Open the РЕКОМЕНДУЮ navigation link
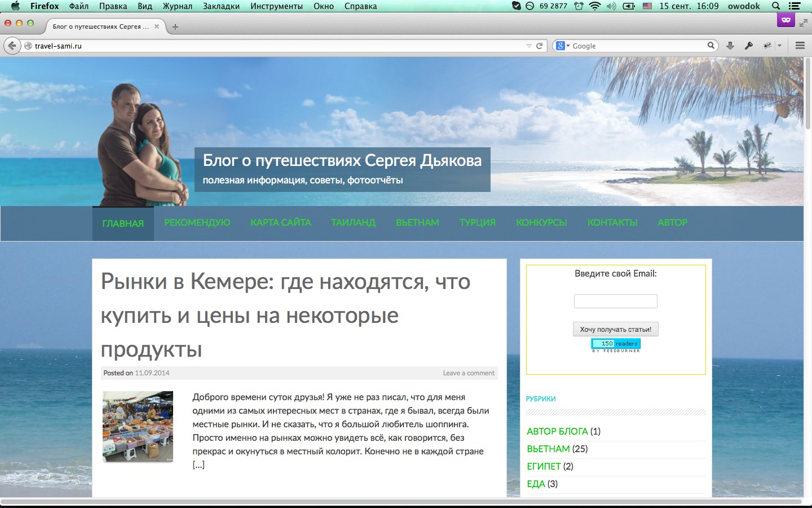This screenshot has height=508, width=812. click(197, 222)
